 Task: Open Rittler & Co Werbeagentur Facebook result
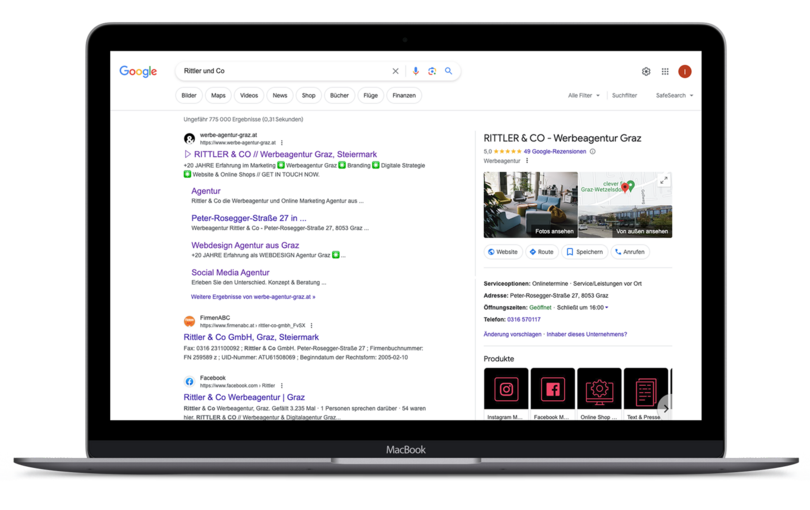[244, 397]
